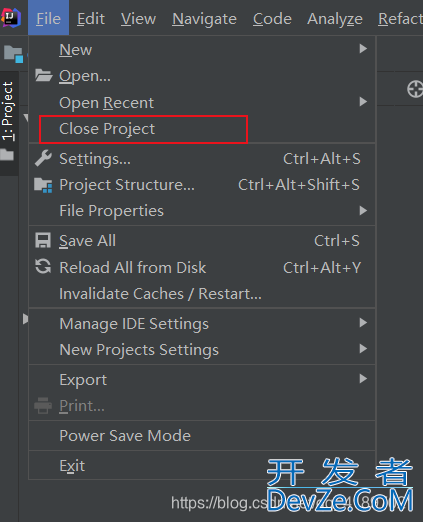Click the IntelliJ IDEA logo icon

click(x=11, y=18)
